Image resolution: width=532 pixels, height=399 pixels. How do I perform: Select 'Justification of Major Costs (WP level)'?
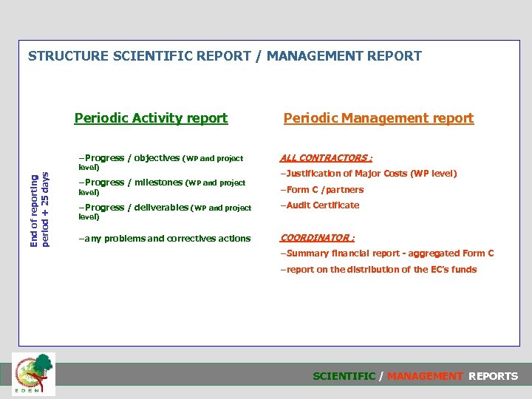369,174
